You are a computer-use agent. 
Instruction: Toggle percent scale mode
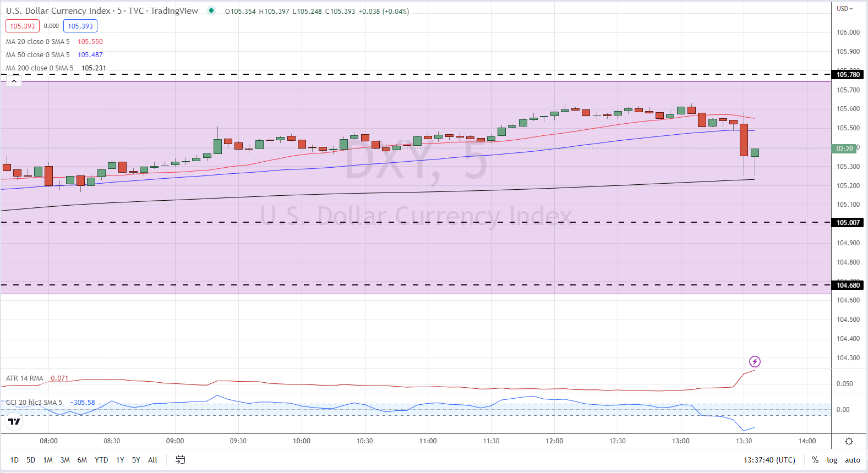pos(815,460)
